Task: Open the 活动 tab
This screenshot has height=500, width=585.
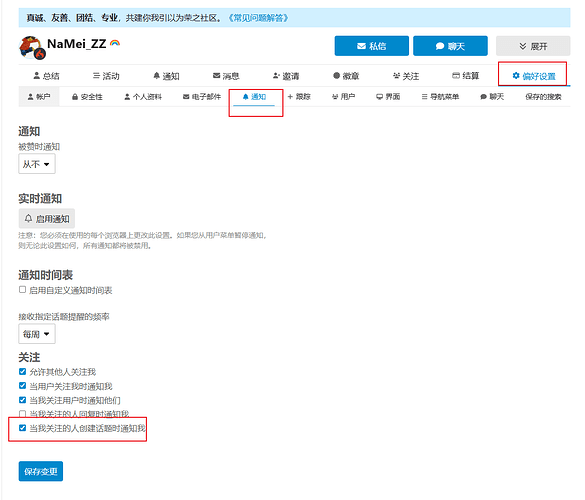Action: [x=106, y=76]
